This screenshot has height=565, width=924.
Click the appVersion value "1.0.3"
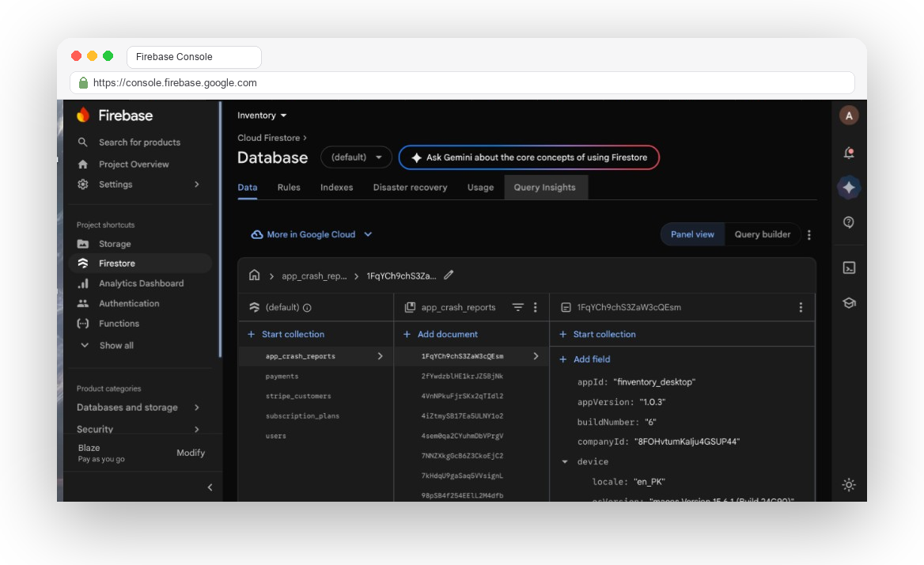click(653, 403)
